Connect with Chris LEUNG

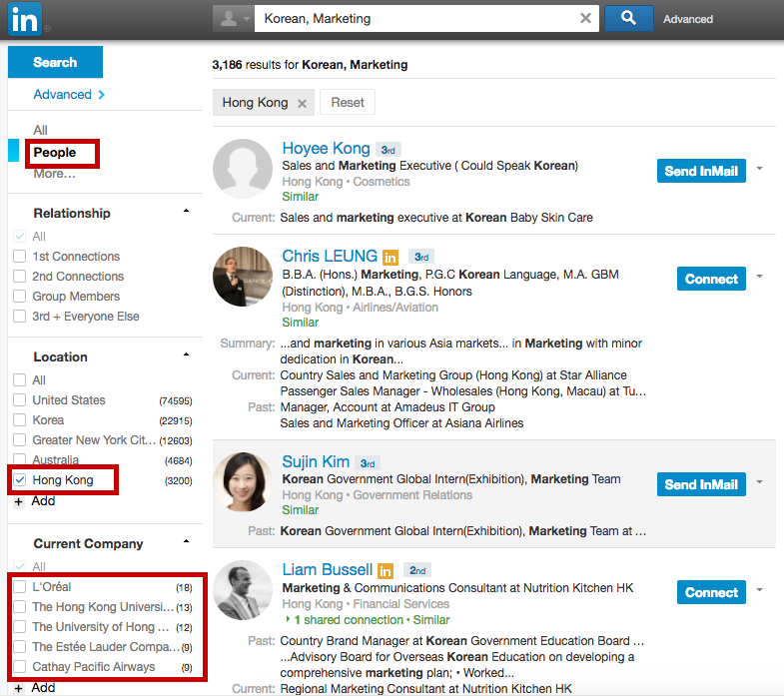[x=711, y=279]
